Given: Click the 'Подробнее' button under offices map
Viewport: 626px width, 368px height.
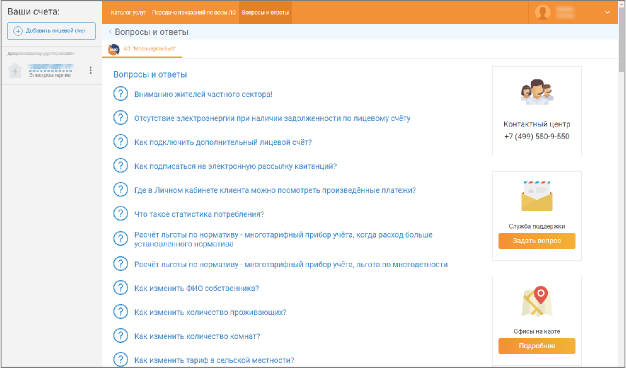Looking at the screenshot, I should 537,346.
